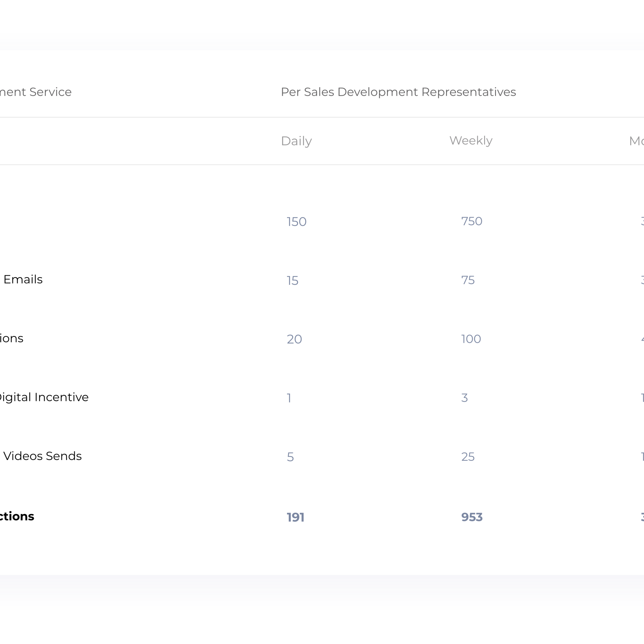The width and height of the screenshot is (644, 644).
Task: Select Videos Sends weekly value 25
Action: [468, 457]
